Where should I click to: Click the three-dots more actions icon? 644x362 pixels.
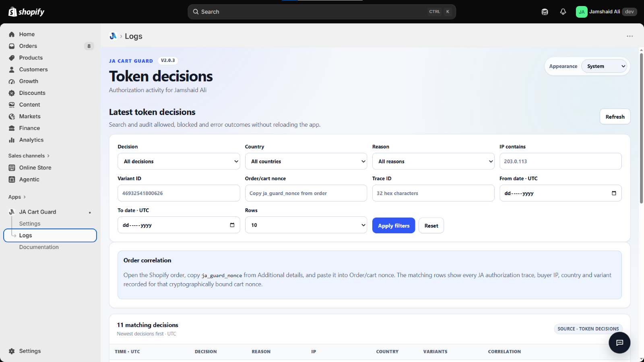pyautogui.click(x=630, y=36)
